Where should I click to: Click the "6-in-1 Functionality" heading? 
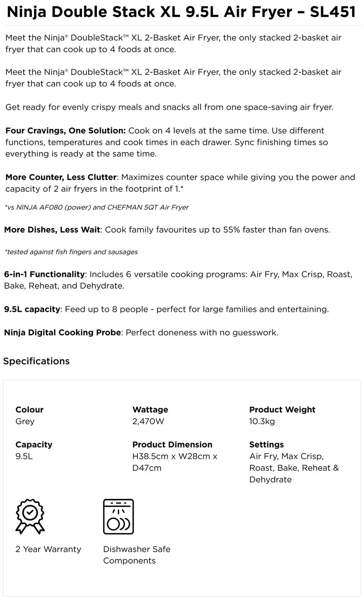pyautogui.click(x=44, y=274)
